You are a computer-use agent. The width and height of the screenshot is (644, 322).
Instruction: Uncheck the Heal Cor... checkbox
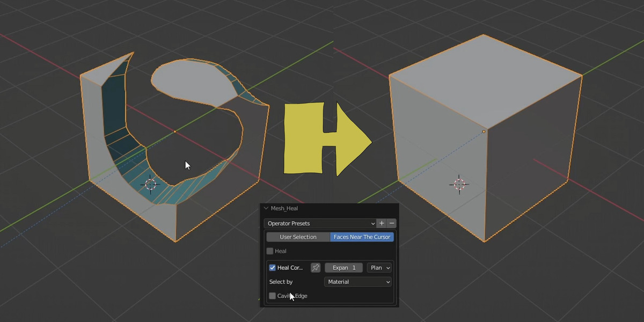272,267
